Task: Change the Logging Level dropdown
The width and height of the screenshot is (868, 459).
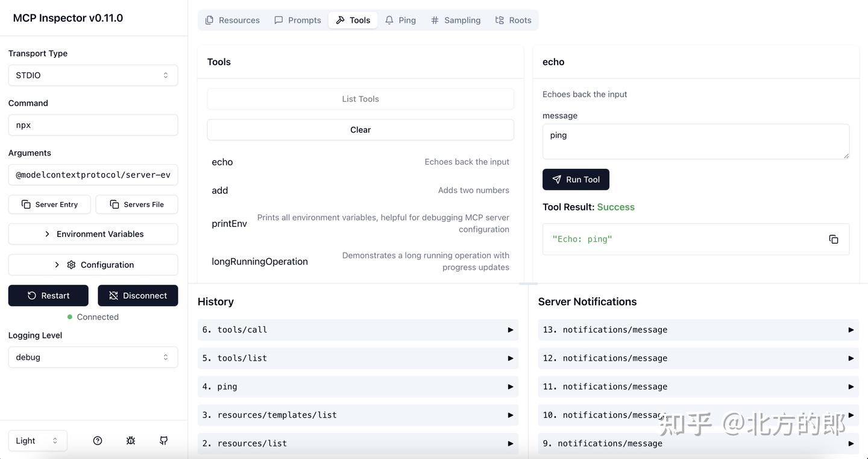Action: tap(93, 357)
